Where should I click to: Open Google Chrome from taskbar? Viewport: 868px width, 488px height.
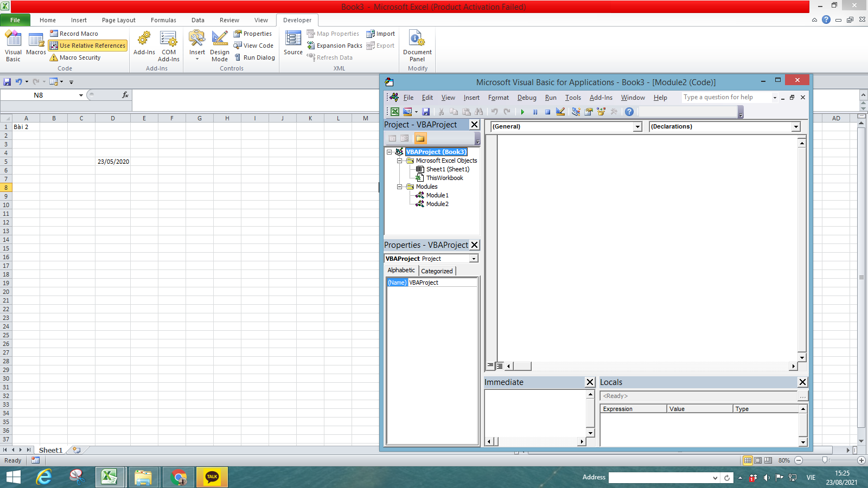coord(178,477)
